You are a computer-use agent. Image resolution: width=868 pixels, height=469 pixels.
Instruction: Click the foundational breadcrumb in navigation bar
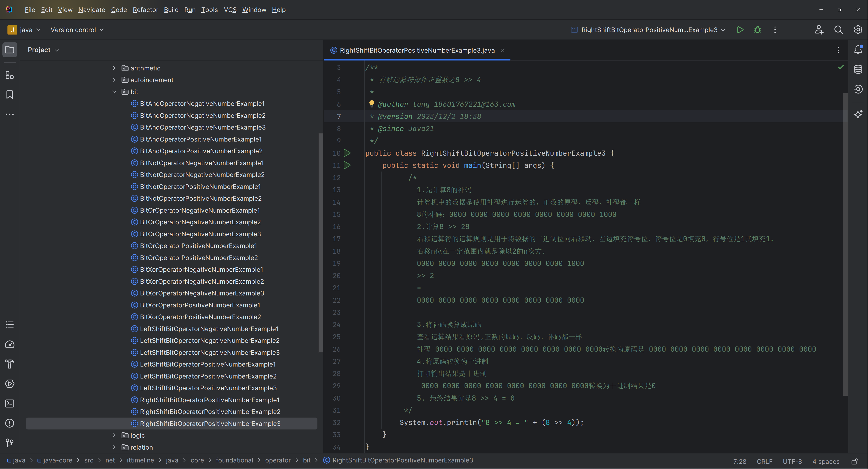click(x=234, y=460)
